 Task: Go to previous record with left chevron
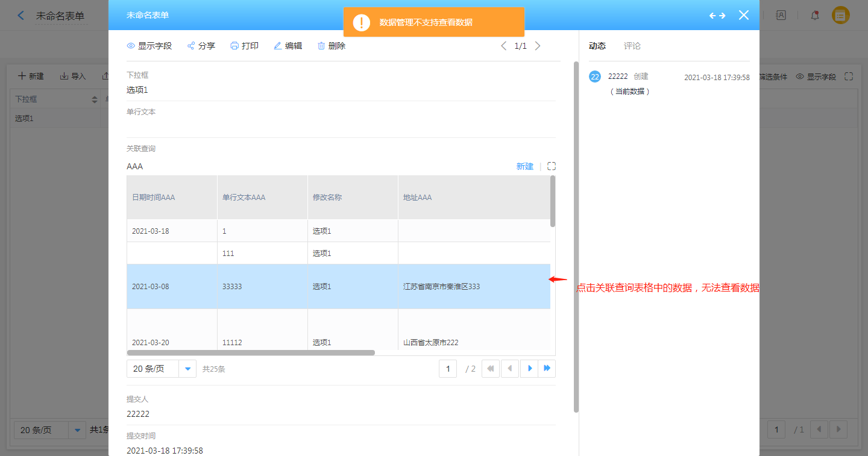pos(504,46)
